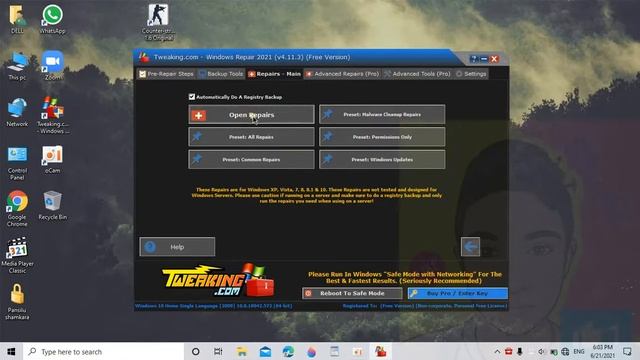The height and width of the screenshot is (360, 640).
Task: Click the pin icon on Malware Cleanup Repairs
Action: point(328,114)
